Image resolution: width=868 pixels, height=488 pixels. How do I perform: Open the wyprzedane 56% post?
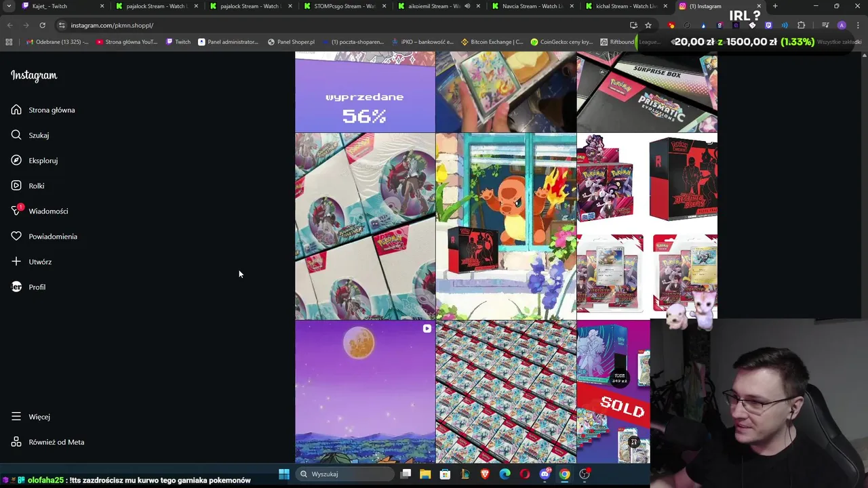coord(365,92)
